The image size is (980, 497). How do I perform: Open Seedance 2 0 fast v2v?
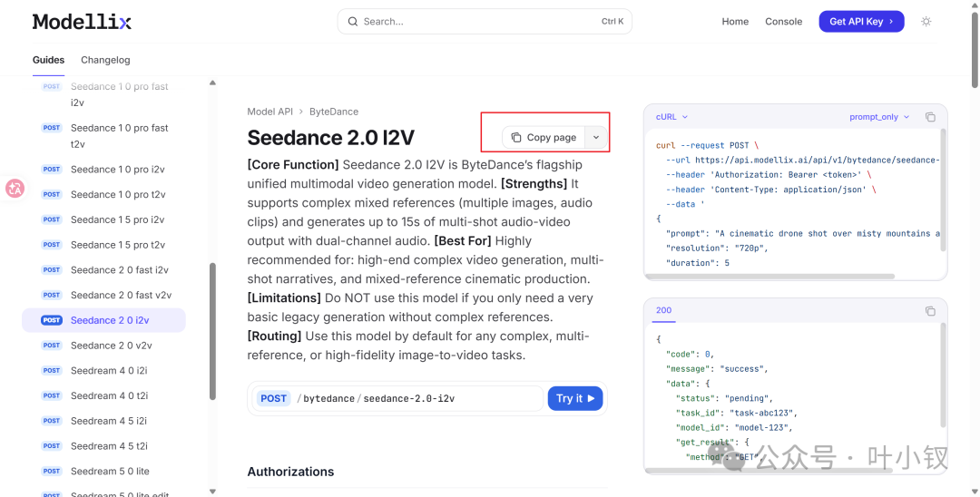pos(103,295)
